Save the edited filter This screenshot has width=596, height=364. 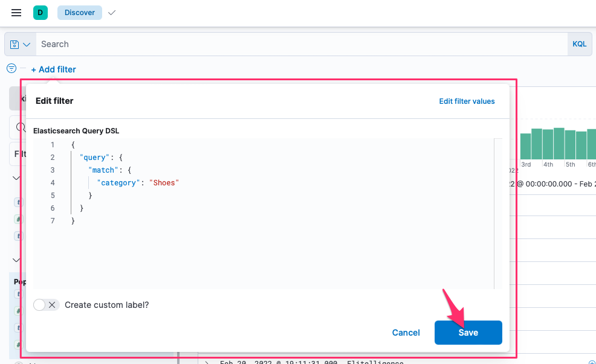click(468, 333)
